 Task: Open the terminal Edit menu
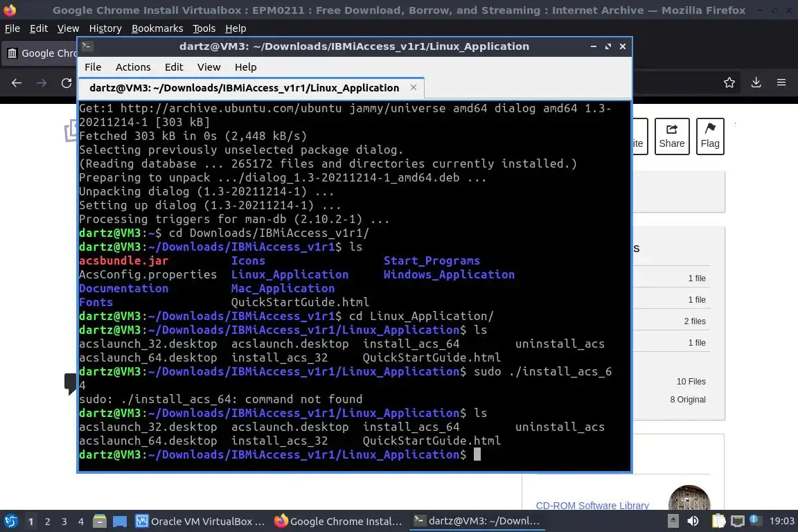pyautogui.click(x=174, y=67)
